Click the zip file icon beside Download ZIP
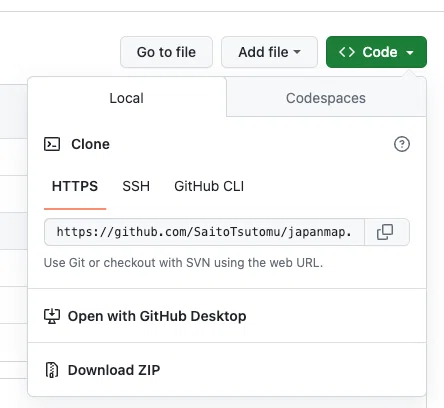The width and height of the screenshot is (444, 408). [x=52, y=370]
